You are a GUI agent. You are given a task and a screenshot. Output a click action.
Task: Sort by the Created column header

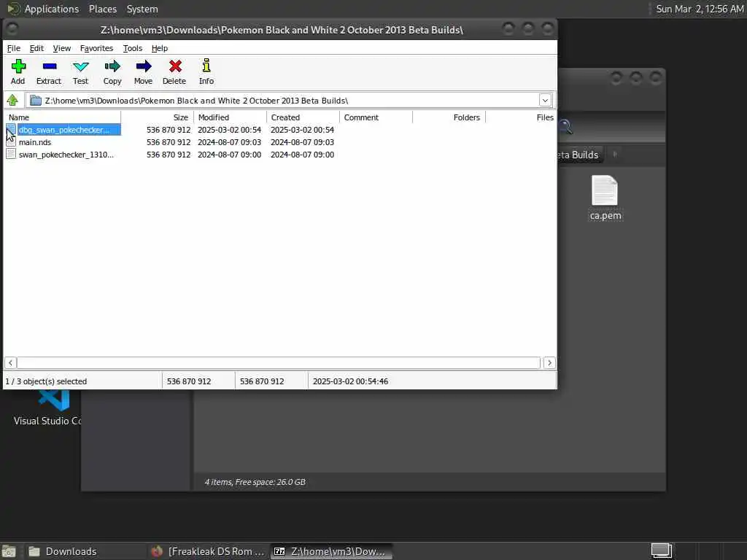point(303,117)
